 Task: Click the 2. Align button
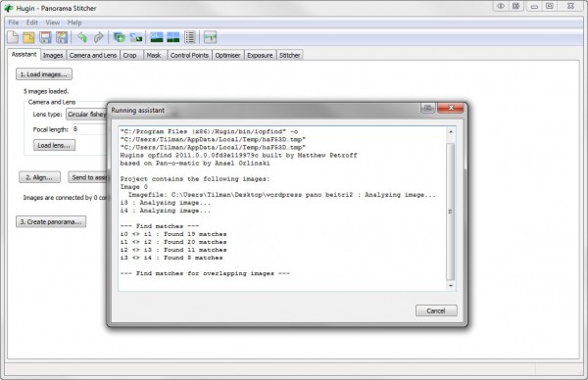[x=39, y=177]
